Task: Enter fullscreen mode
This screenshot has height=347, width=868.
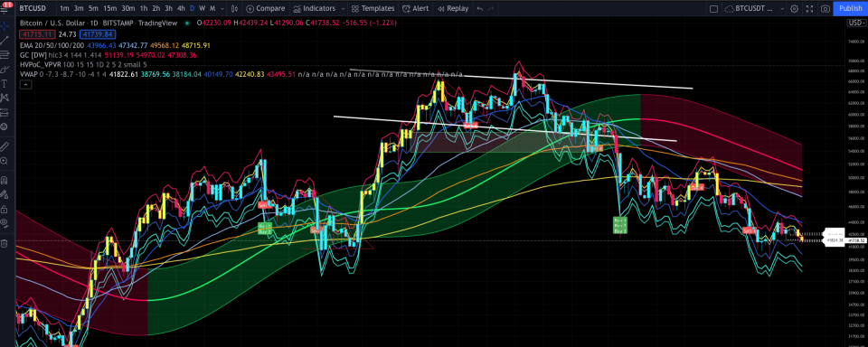Action: coord(810,8)
